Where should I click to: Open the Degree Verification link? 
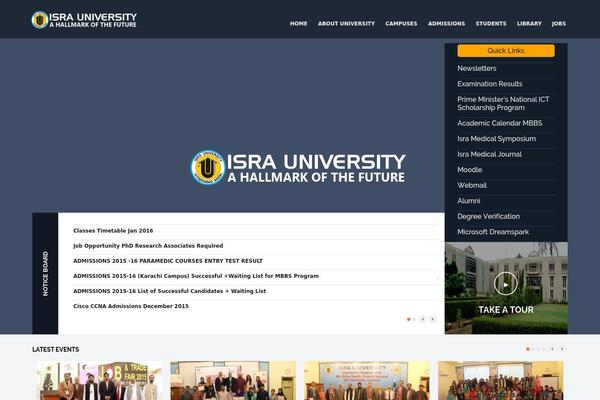489,216
